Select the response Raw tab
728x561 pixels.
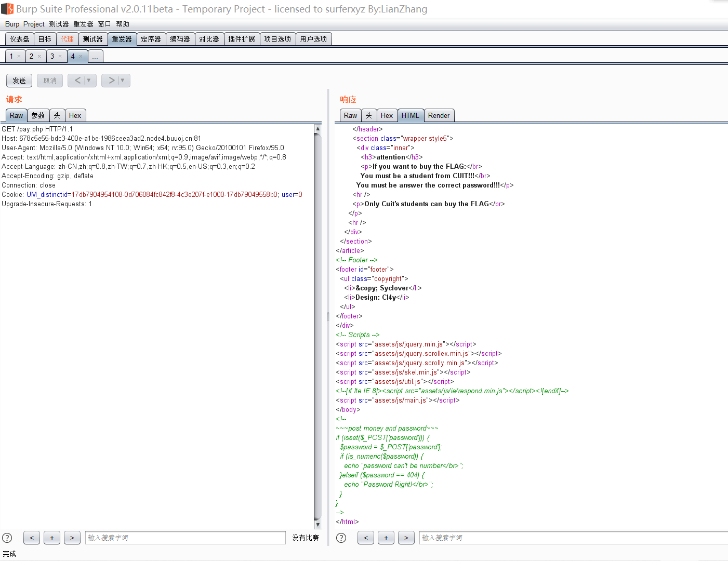(351, 115)
